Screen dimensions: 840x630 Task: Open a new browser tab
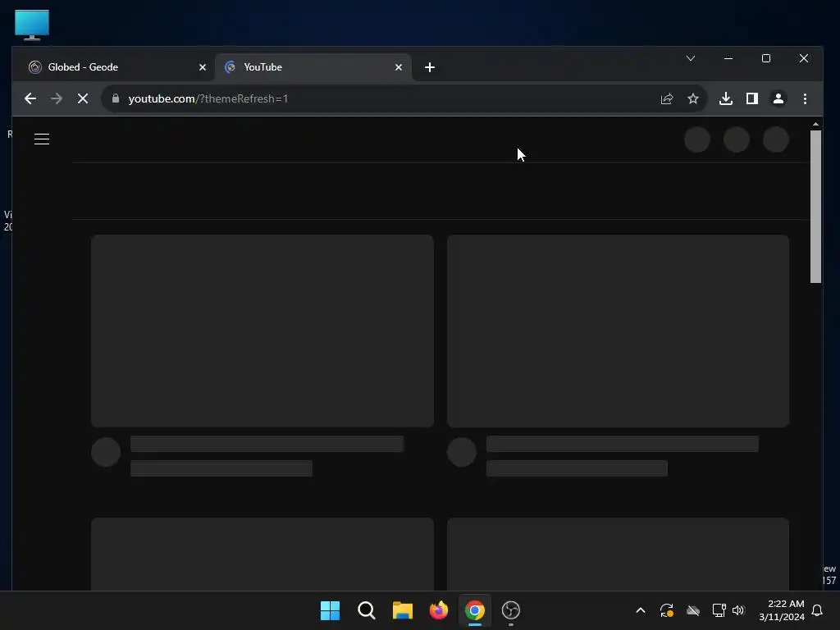point(430,67)
